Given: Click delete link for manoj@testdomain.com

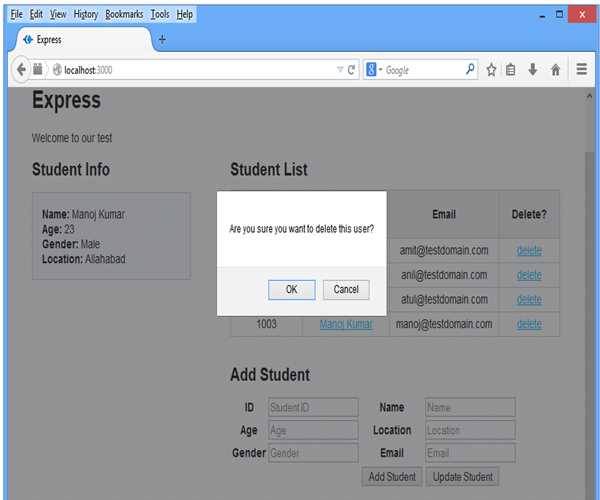Looking at the screenshot, I should (529, 324).
